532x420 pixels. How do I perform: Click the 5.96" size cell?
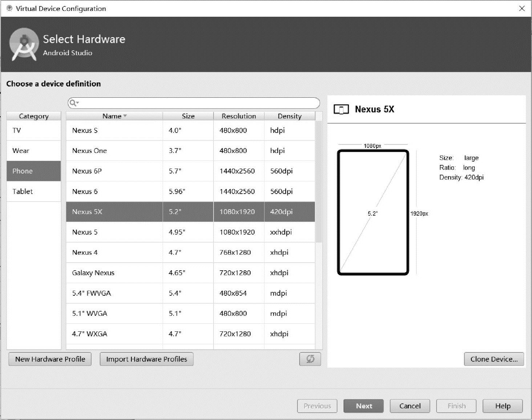point(188,191)
